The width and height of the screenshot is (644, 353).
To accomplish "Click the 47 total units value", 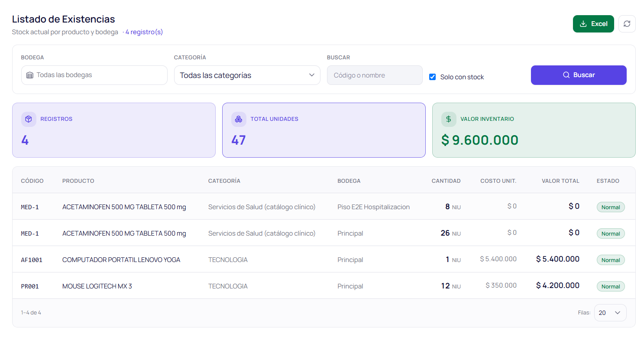I will pos(239,140).
